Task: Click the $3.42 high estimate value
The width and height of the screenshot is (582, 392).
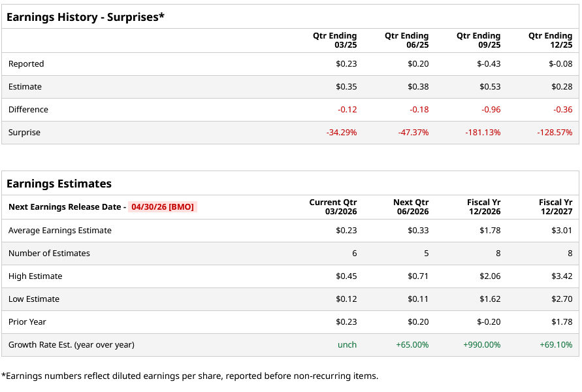Action: (x=561, y=276)
